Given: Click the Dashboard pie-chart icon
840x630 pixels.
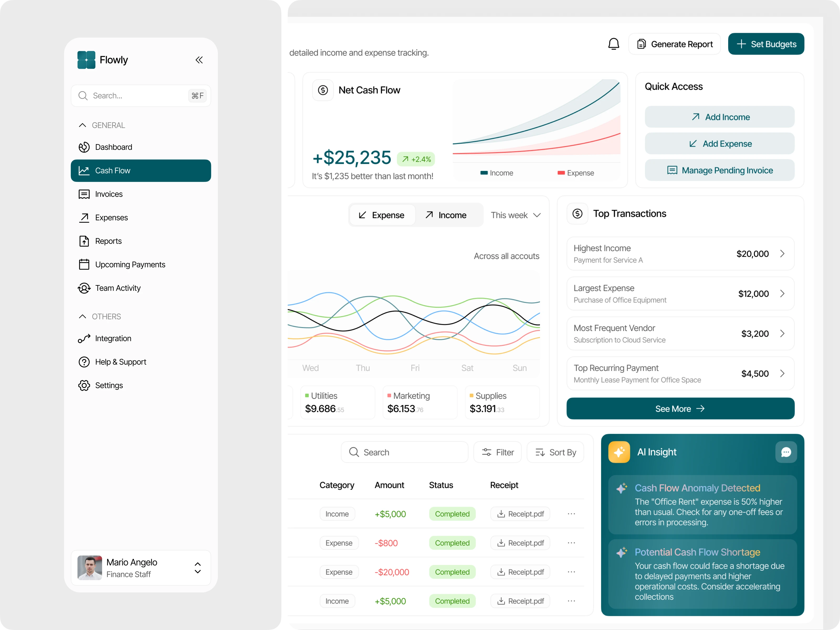Looking at the screenshot, I should (x=84, y=147).
